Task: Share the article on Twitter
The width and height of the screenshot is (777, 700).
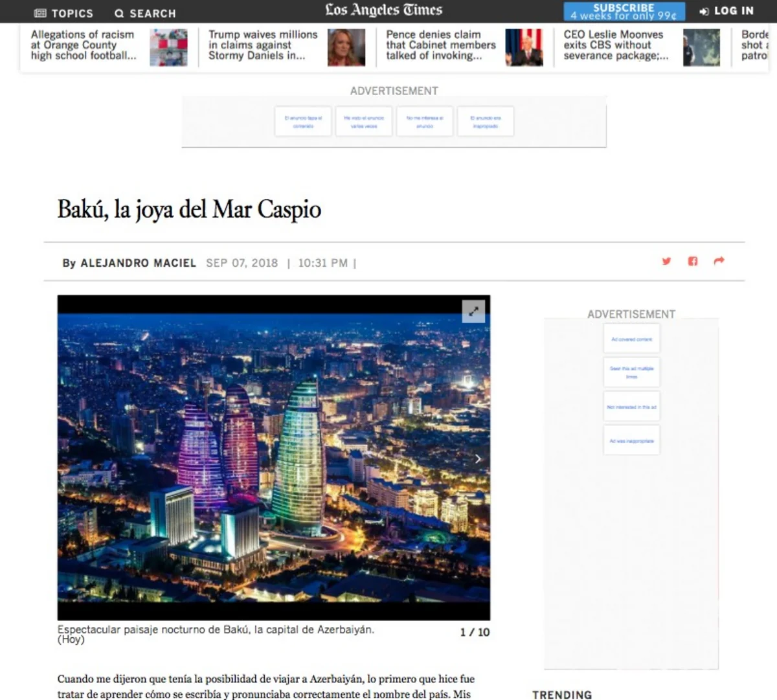Action: tap(666, 261)
